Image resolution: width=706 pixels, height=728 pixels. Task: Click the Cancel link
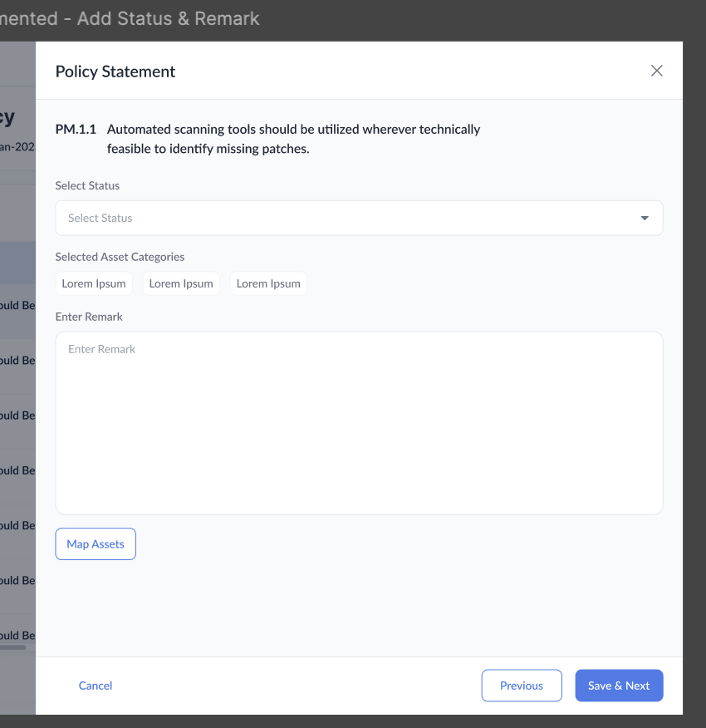(x=96, y=686)
